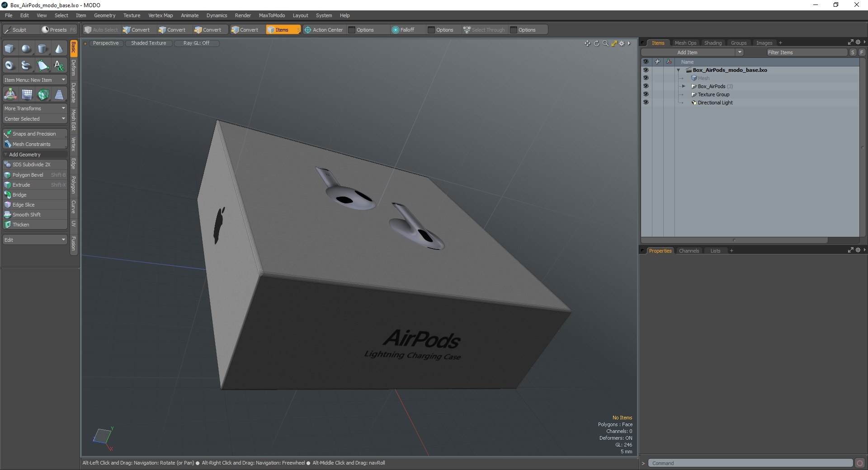The image size is (868, 470).
Task: Expand the Box_AirPods group
Action: click(684, 86)
